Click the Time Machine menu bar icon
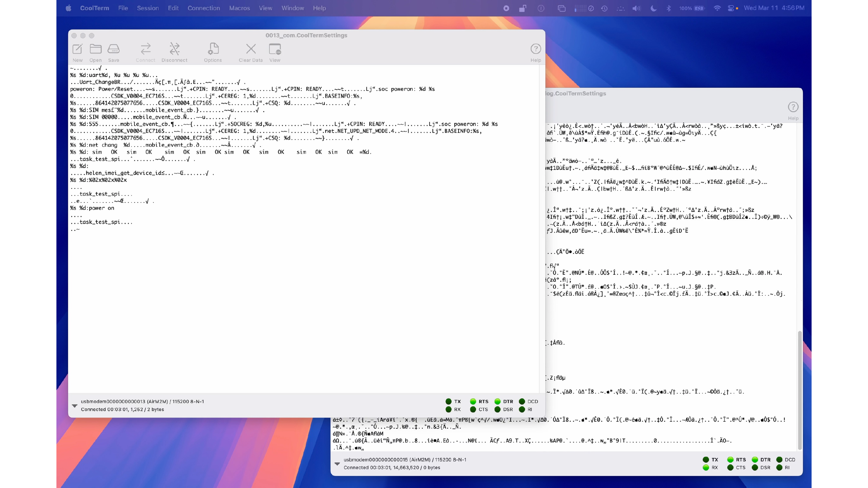This screenshot has width=868, height=488. 604,8
